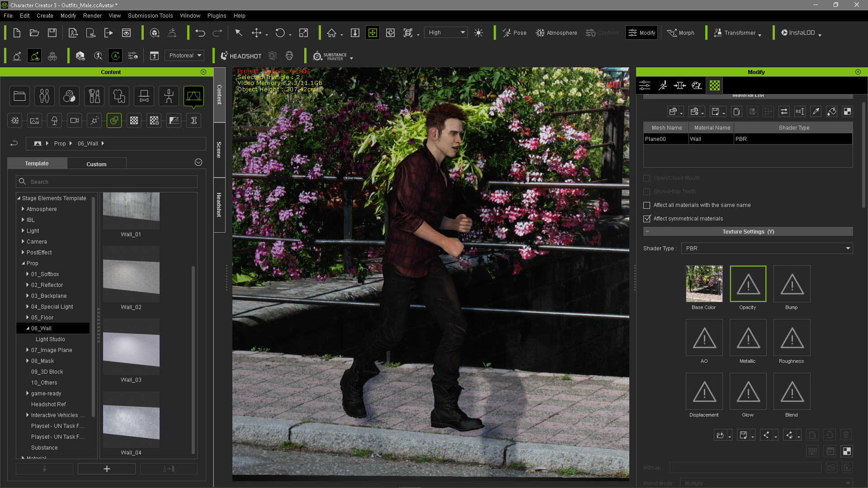Toggle the Open/Close Mouth checkbox
The height and width of the screenshot is (488, 868).
click(647, 178)
